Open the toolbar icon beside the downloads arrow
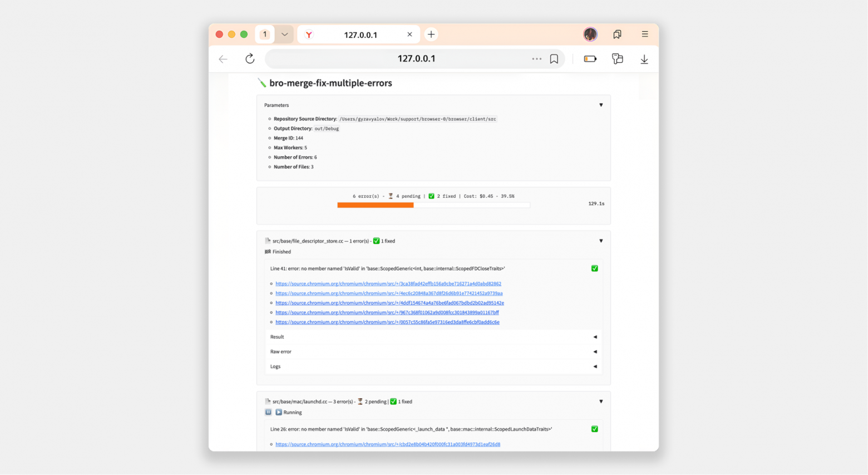 pyautogui.click(x=617, y=58)
